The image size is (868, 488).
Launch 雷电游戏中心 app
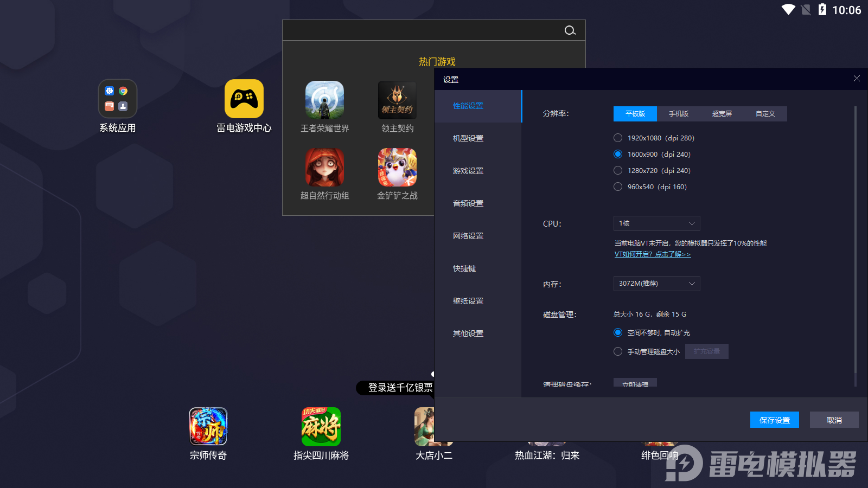tap(244, 99)
